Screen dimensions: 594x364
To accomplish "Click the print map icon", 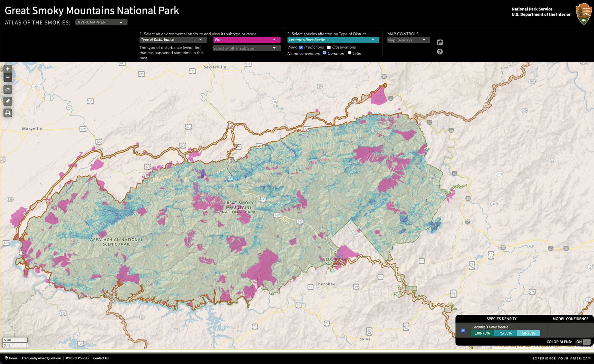I will (x=8, y=113).
